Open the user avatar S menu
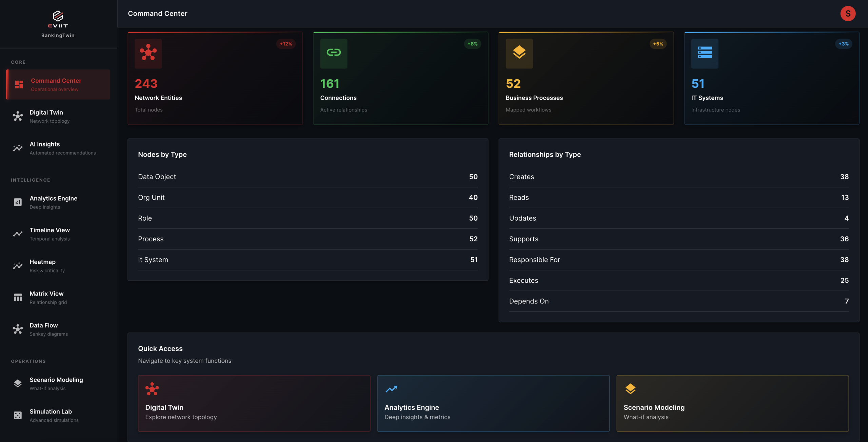This screenshot has height=442, width=868. coord(847,14)
